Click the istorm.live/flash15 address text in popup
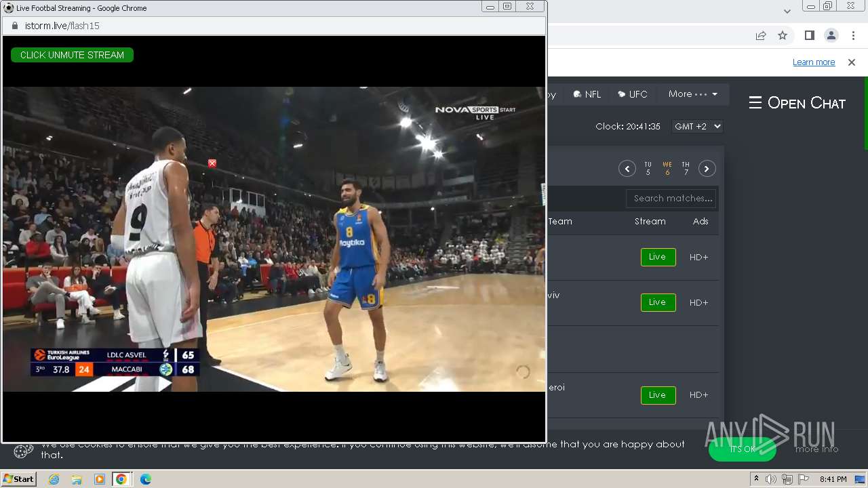 click(62, 26)
